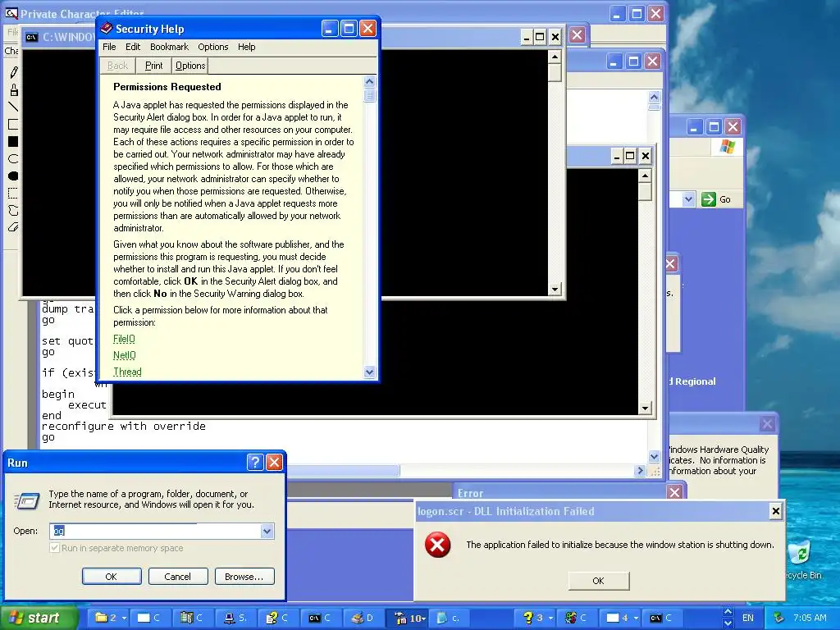Click the command prompt title bar icon
This screenshot has height=630, width=840.
point(32,37)
